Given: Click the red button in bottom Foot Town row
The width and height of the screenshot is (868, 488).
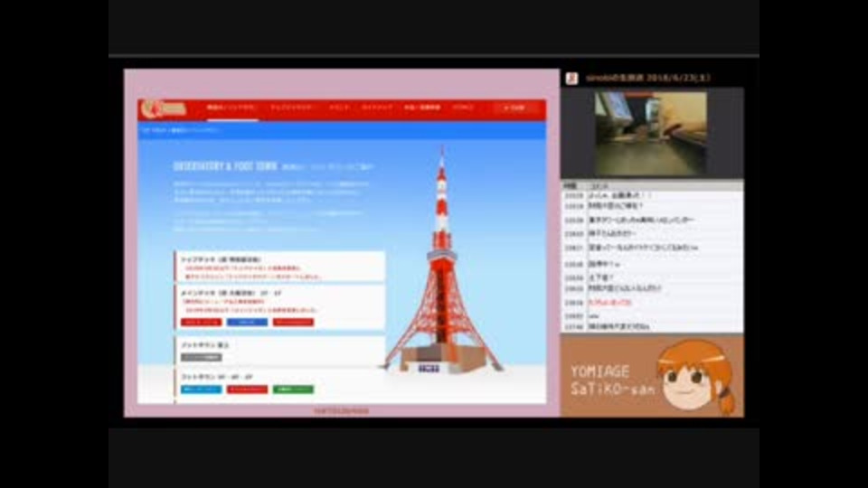Looking at the screenshot, I should point(248,389).
